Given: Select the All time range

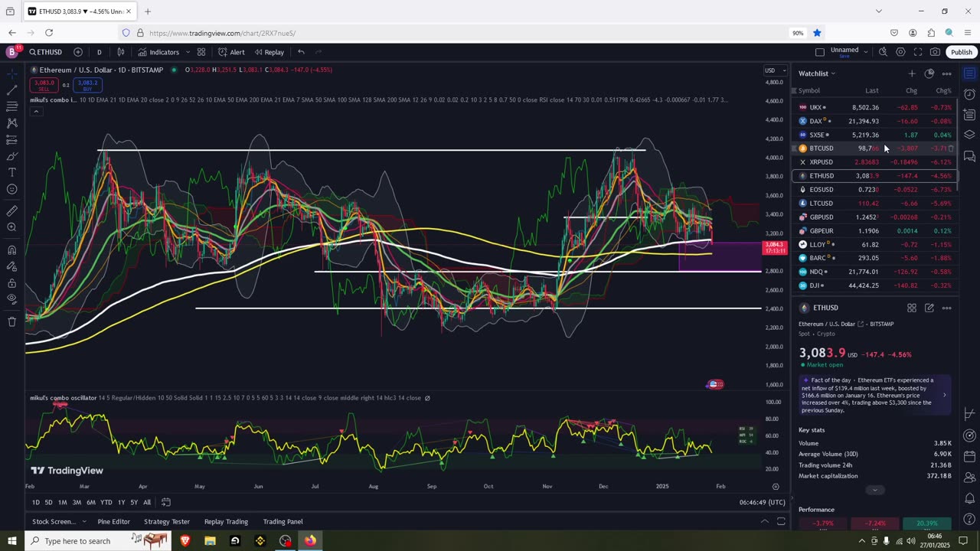Looking at the screenshot, I should pyautogui.click(x=147, y=502).
